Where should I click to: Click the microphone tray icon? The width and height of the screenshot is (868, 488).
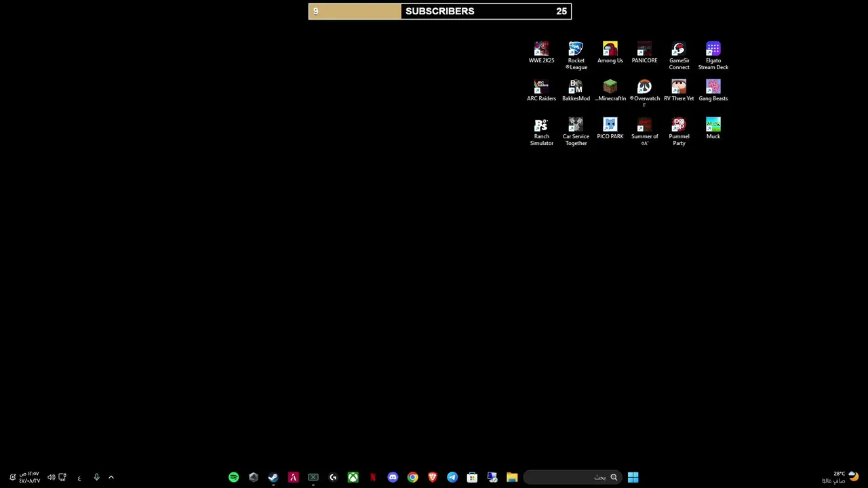pos(96,477)
